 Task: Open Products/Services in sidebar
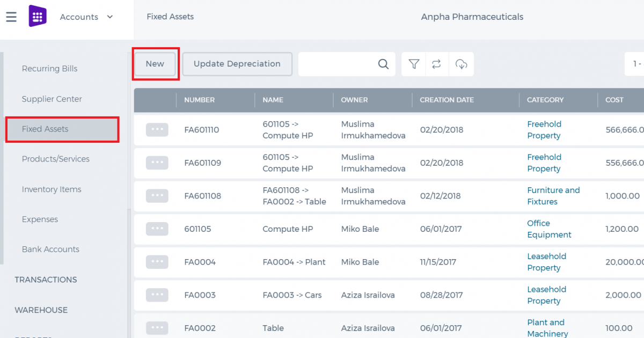pyautogui.click(x=56, y=159)
